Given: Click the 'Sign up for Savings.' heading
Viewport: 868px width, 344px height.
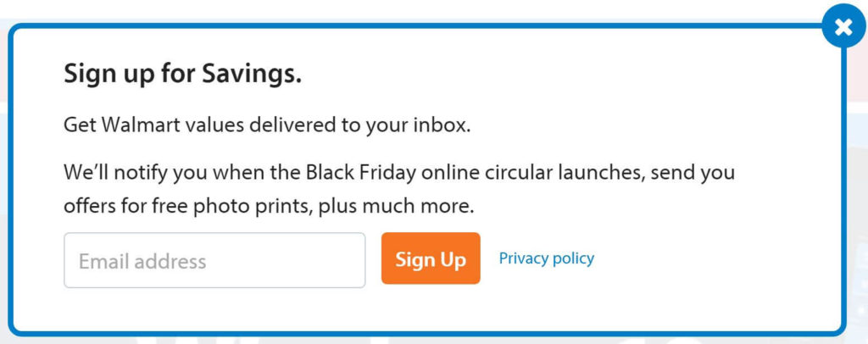Looking at the screenshot, I should click(x=183, y=74).
